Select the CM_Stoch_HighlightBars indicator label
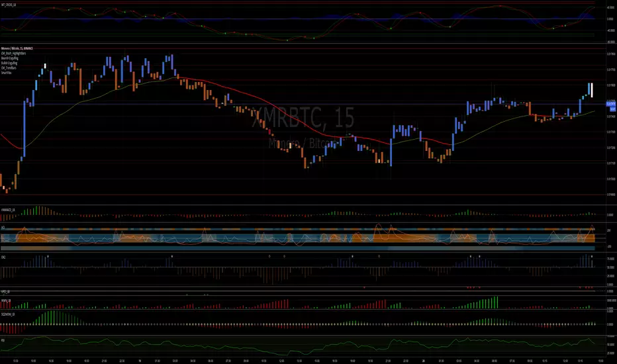The image size is (617, 364). point(13,53)
